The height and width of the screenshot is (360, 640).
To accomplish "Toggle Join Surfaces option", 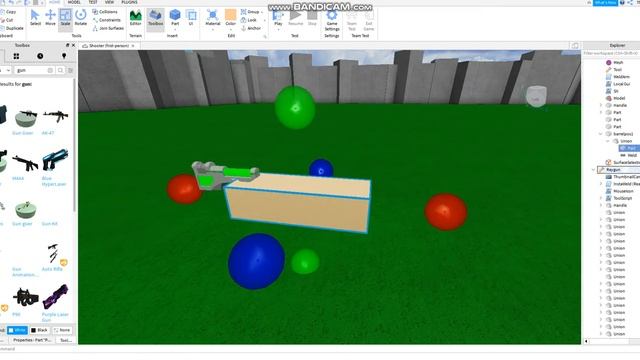I will (108, 28).
